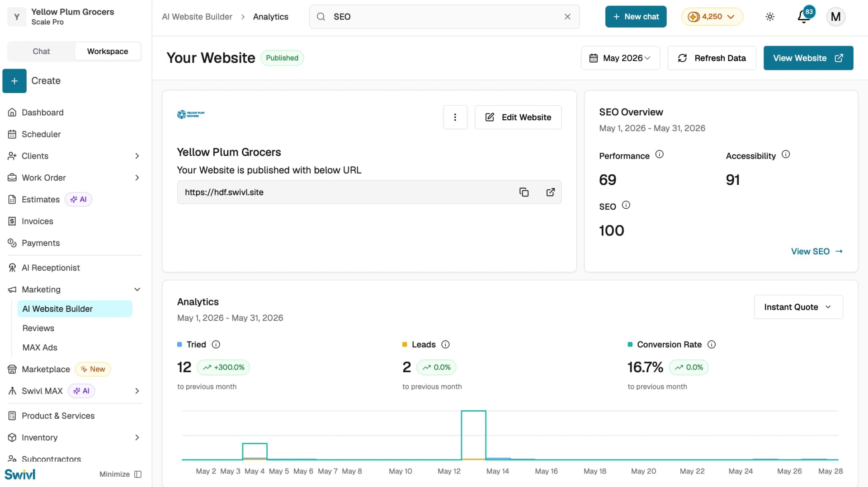The width and height of the screenshot is (868, 487).
Task: Open the notifications bell icon
Action: (x=804, y=17)
